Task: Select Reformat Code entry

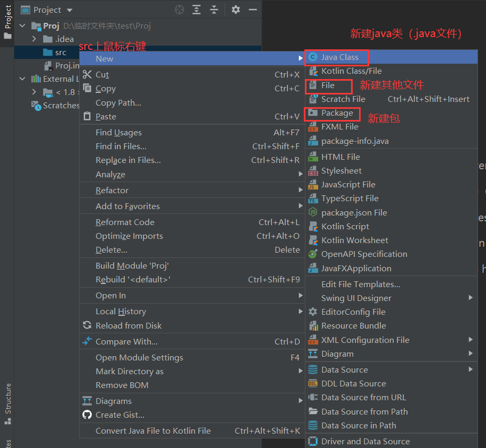Action: click(192, 222)
